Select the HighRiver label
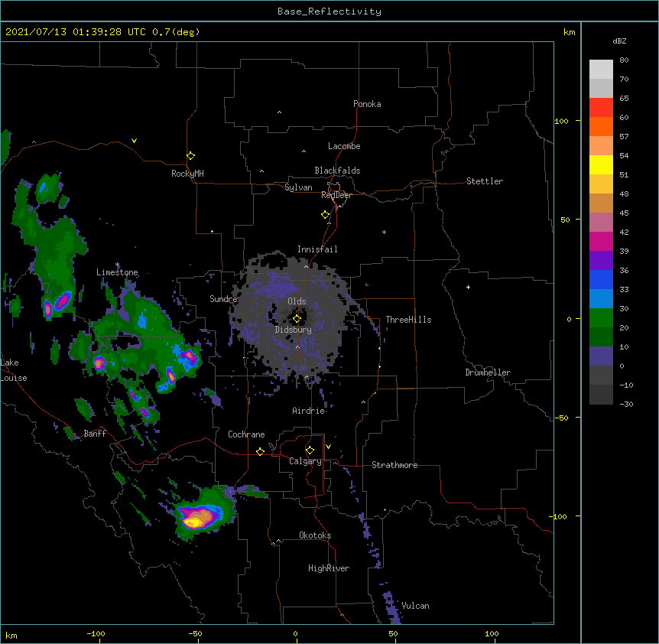659x644 pixels. tap(329, 568)
